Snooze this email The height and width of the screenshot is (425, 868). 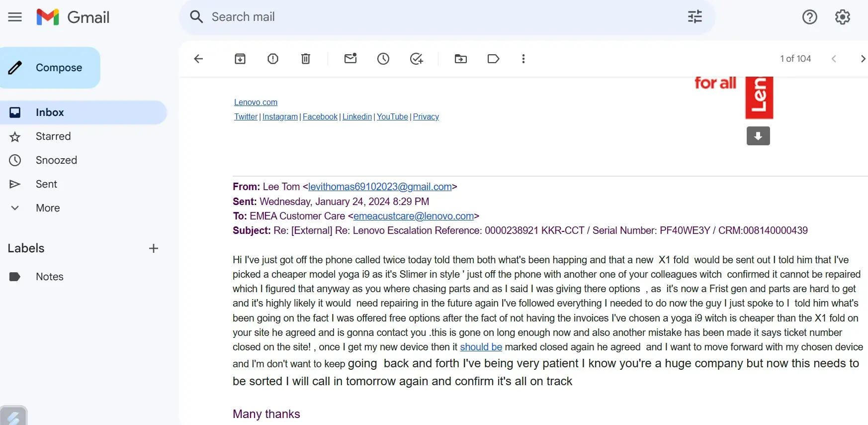click(383, 59)
